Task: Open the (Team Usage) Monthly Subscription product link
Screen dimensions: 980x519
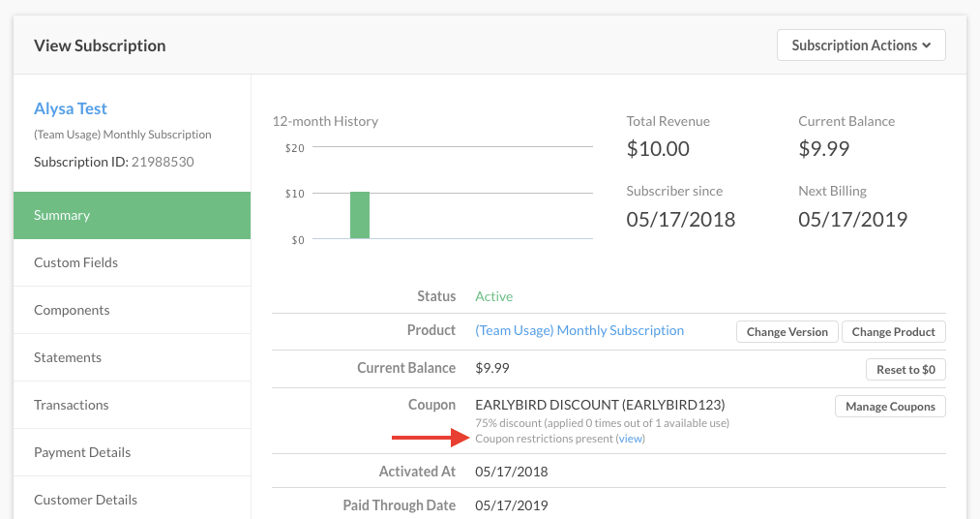Action: pyautogui.click(x=579, y=330)
